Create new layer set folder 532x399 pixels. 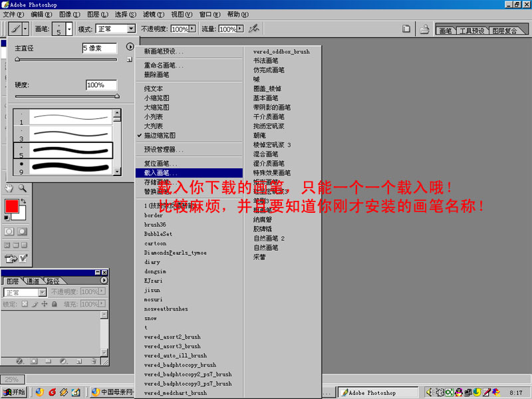point(48,361)
